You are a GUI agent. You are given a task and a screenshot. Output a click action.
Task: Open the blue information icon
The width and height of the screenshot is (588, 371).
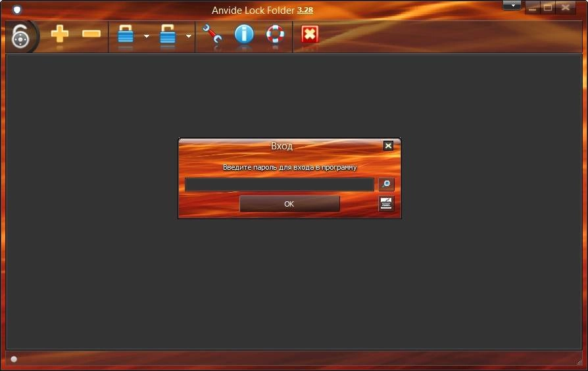[x=244, y=34]
